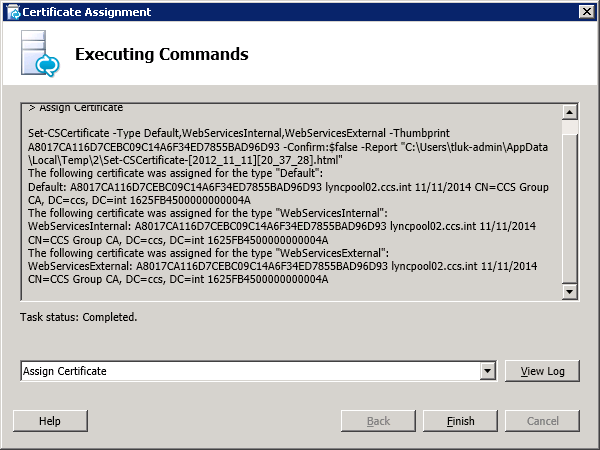Click the log scrollbar up arrow

click(570, 111)
